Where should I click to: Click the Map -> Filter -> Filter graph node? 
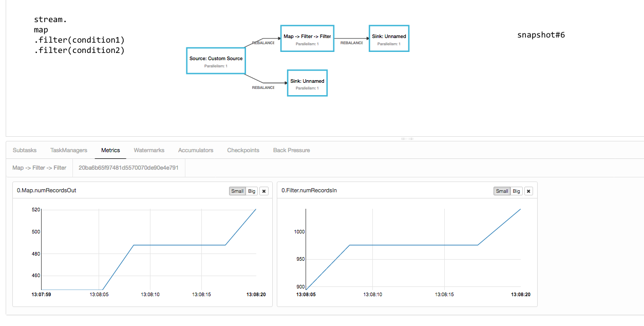coord(307,39)
